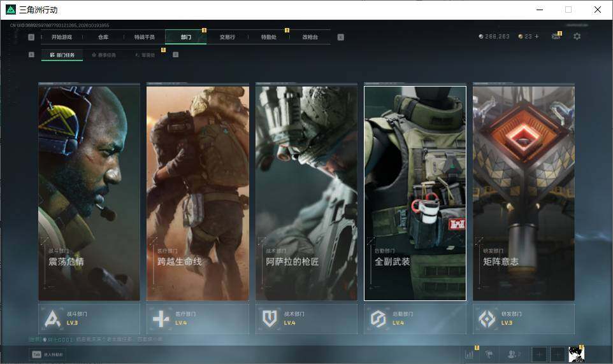This screenshot has width=613, height=364.
Task: Click the first empty squad slot plus
Action: 539,354
